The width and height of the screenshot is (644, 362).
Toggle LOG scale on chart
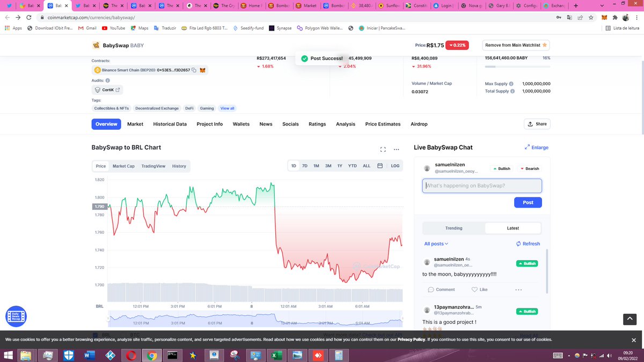click(x=395, y=166)
